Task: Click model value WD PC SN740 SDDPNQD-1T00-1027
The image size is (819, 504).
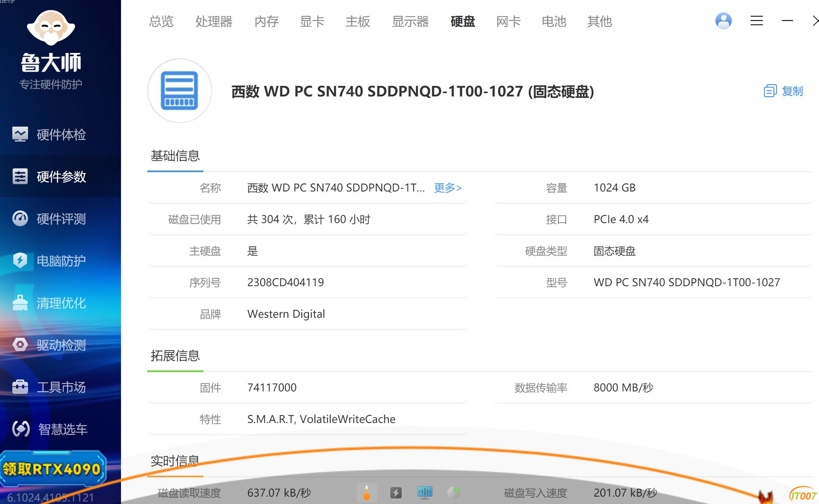Action: coord(687,282)
